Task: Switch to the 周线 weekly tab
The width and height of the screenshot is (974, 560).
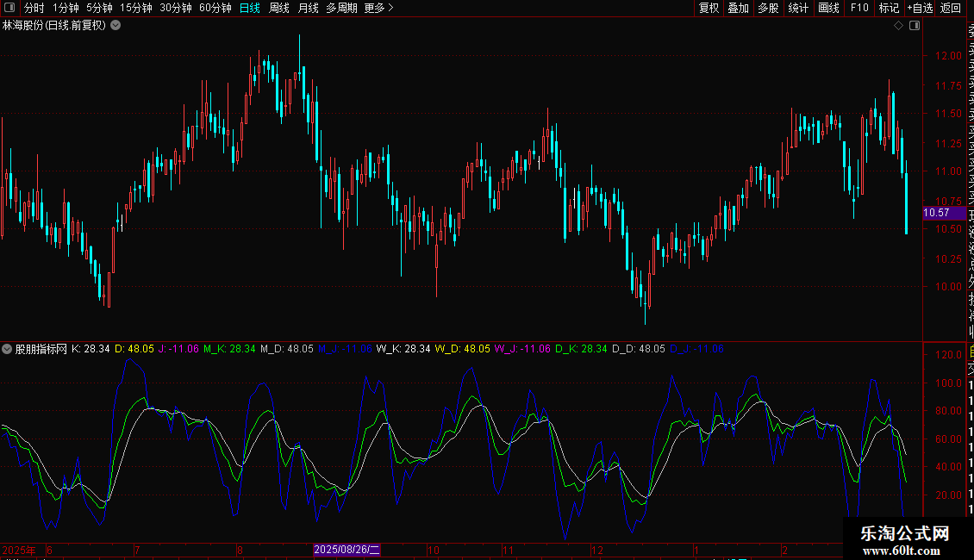Action: 279,9
